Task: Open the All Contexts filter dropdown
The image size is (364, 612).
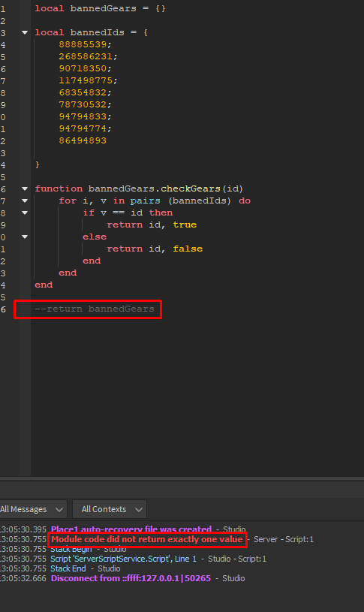Action: (110, 509)
